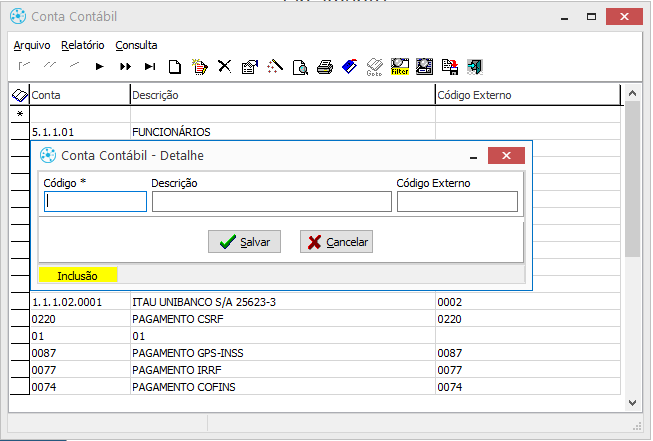
Task: Close the Conta Contábil - Detalhe dialog
Action: (506, 155)
